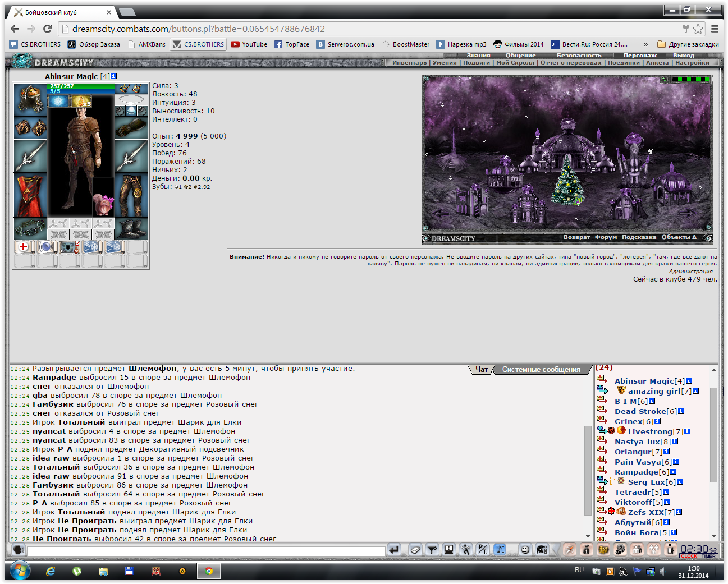Use the blue orb scroll
The width and height of the screenshot is (728, 584).
pos(47,247)
